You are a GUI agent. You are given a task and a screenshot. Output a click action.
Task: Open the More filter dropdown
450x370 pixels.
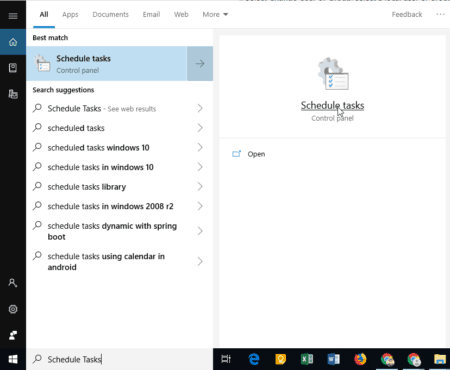[215, 14]
